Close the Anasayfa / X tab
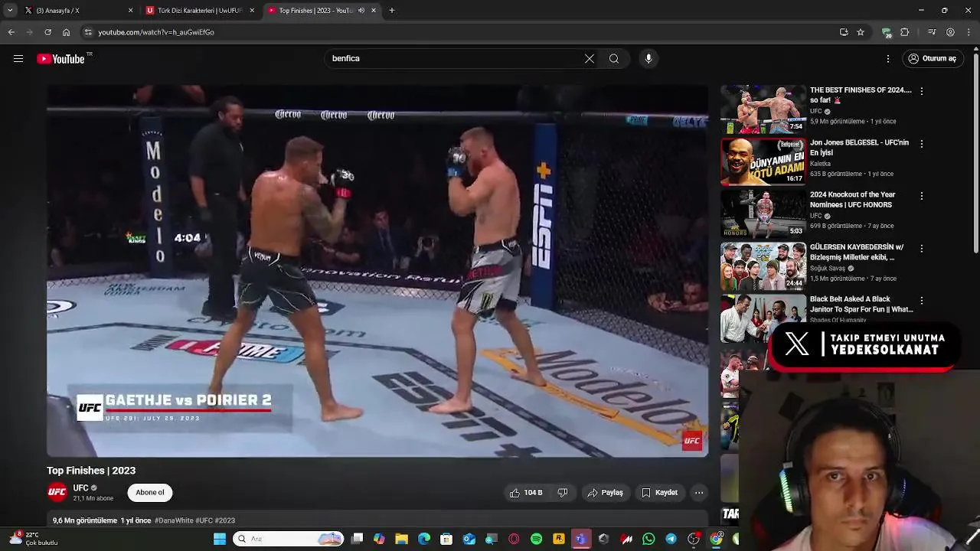Screen dimensions: 980x551 point(130,11)
